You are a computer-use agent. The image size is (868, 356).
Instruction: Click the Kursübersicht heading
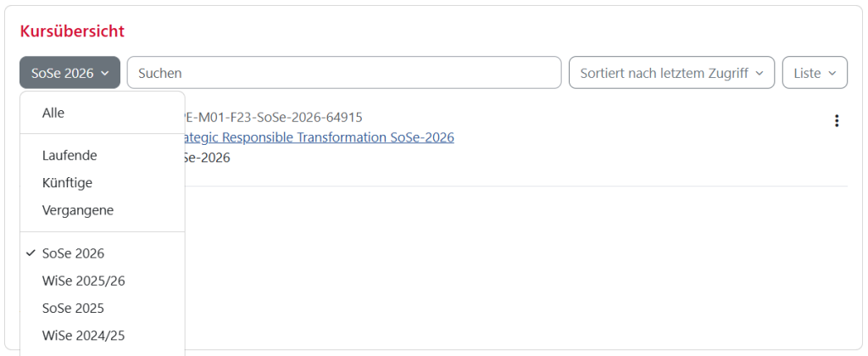coord(72,31)
